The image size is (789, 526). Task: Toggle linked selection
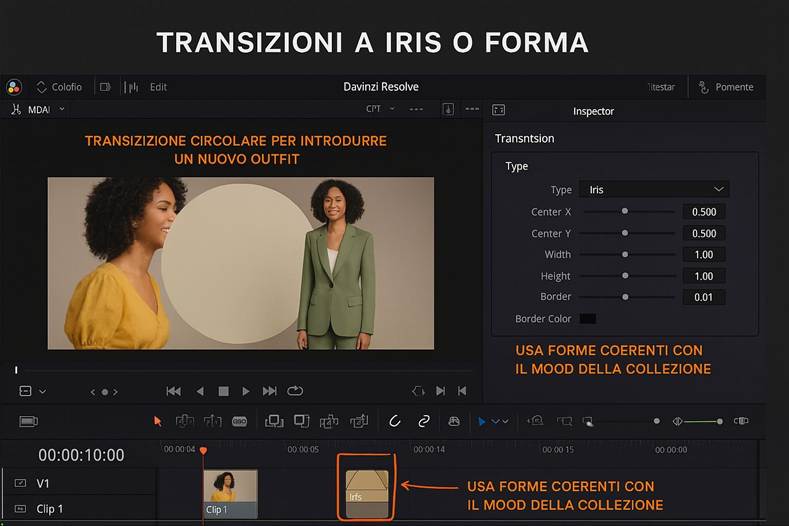point(424,421)
